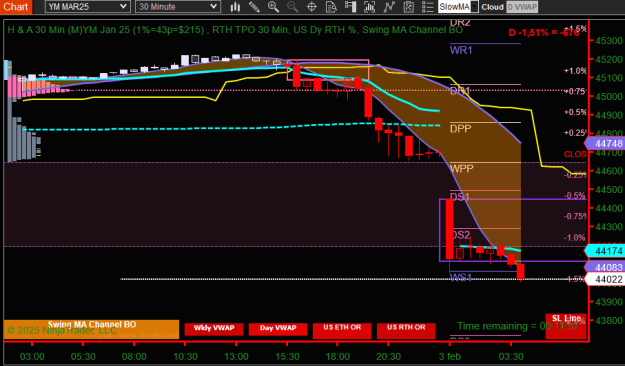Click the DS2 pivot level label

tap(460, 235)
